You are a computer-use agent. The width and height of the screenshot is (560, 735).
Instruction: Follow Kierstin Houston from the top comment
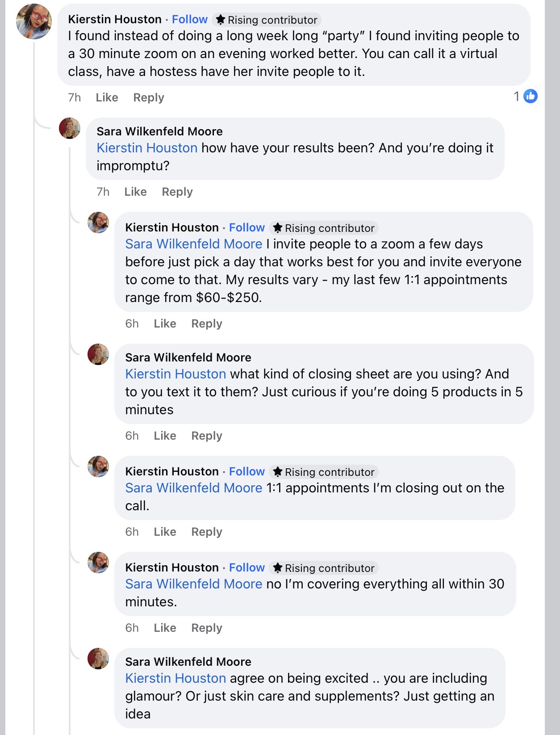click(x=190, y=19)
